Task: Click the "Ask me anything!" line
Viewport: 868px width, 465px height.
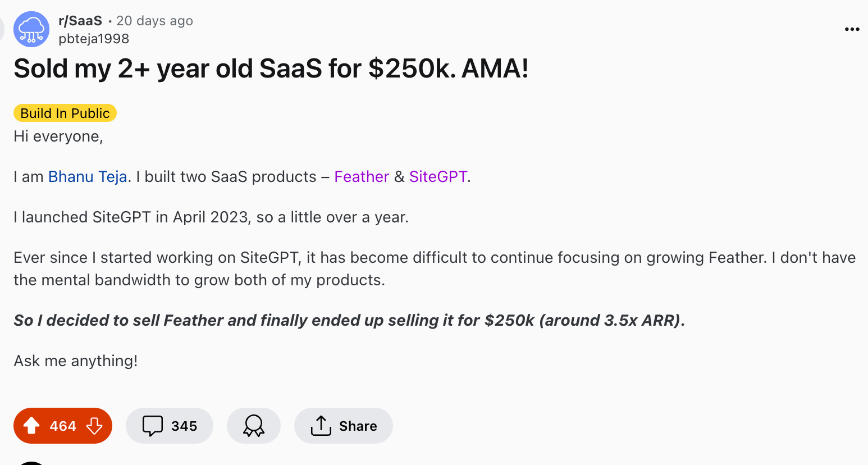Action: [76, 361]
